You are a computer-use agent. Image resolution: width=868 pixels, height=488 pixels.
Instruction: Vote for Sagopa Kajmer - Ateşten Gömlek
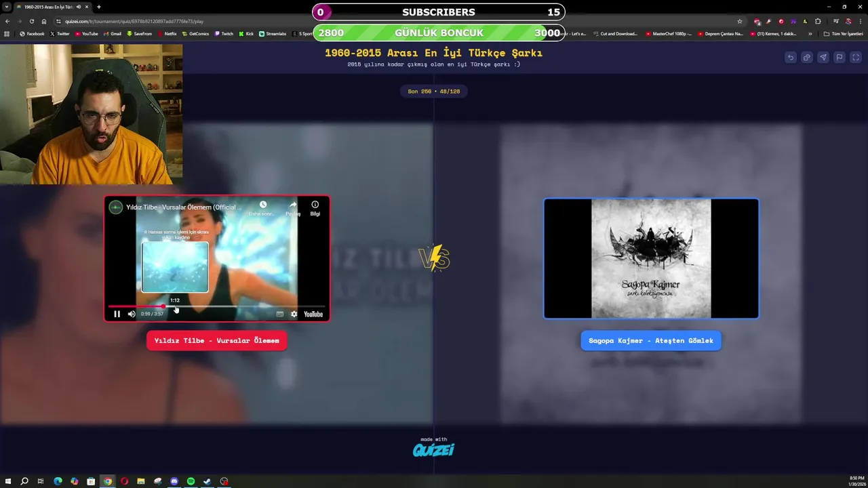(651, 340)
